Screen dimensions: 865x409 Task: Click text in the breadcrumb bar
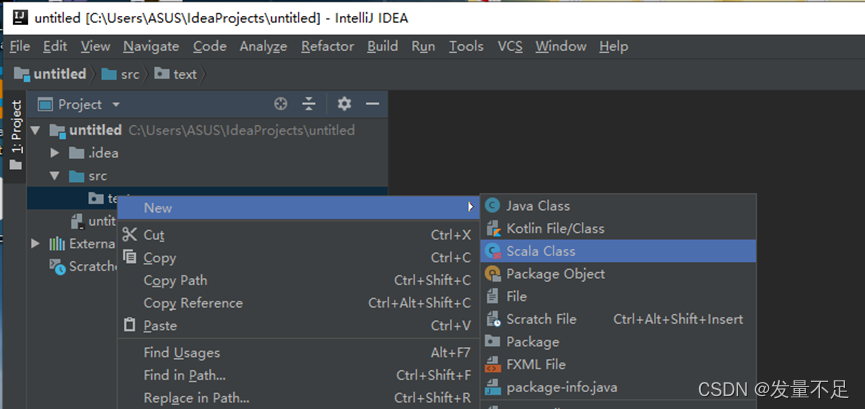(x=185, y=75)
